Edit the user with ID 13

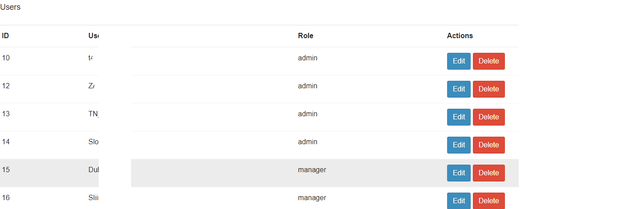click(459, 117)
